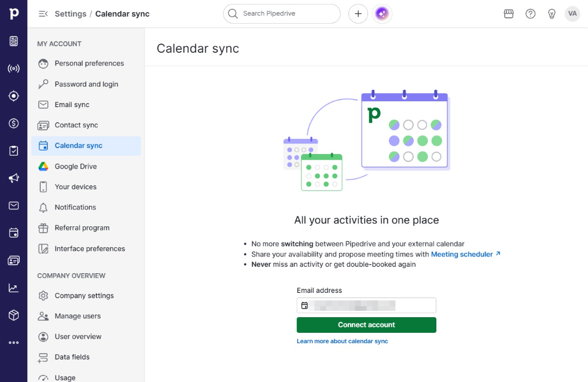The height and width of the screenshot is (382, 588).
Task: Open Manage users settings
Action: click(x=86, y=316)
